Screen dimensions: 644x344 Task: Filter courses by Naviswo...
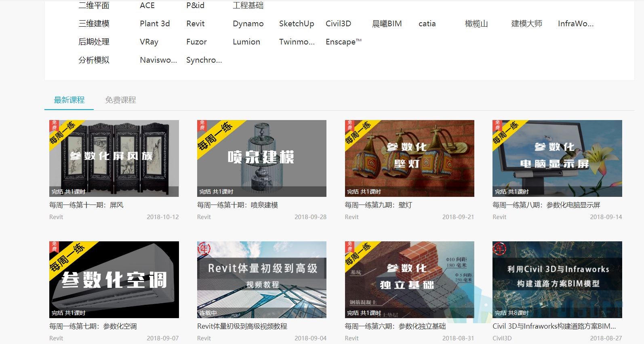(158, 60)
